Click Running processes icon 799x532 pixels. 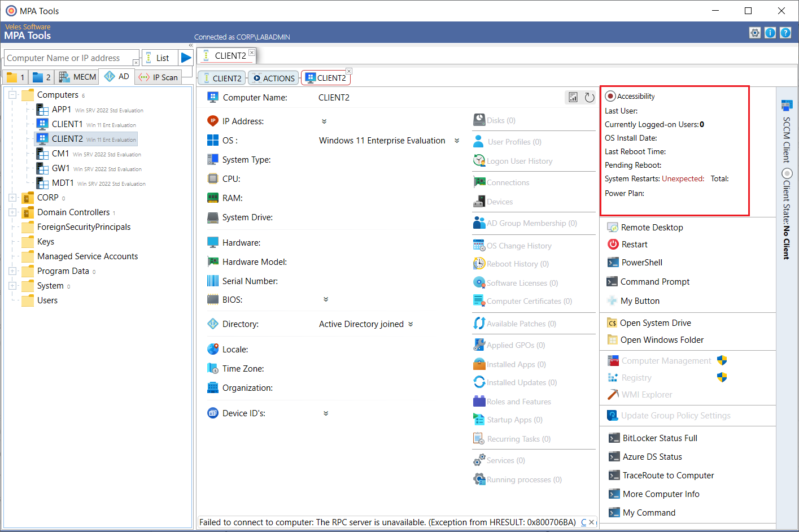pyautogui.click(x=479, y=479)
